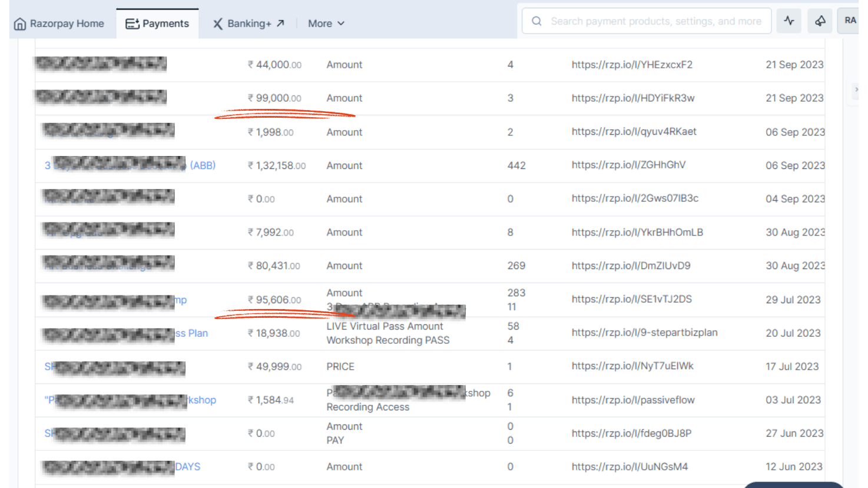Open the payment page title ending in (ABB)
The height and width of the screenshot is (488, 868).
click(x=202, y=165)
